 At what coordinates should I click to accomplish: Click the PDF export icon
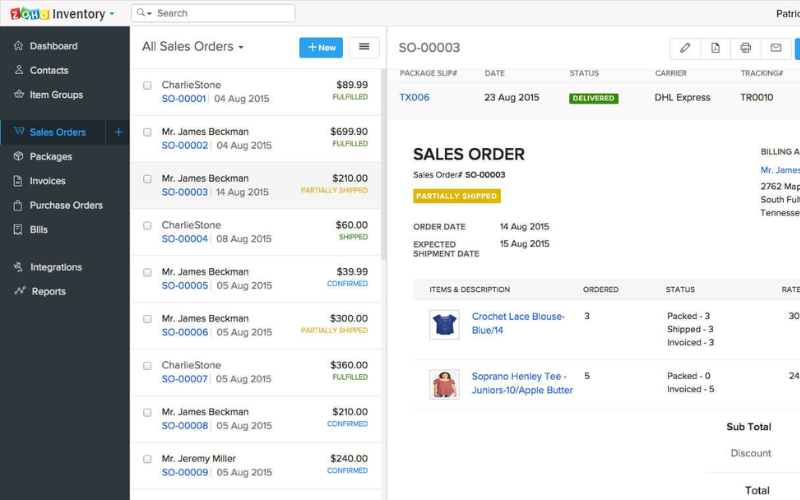pyautogui.click(x=715, y=48)
